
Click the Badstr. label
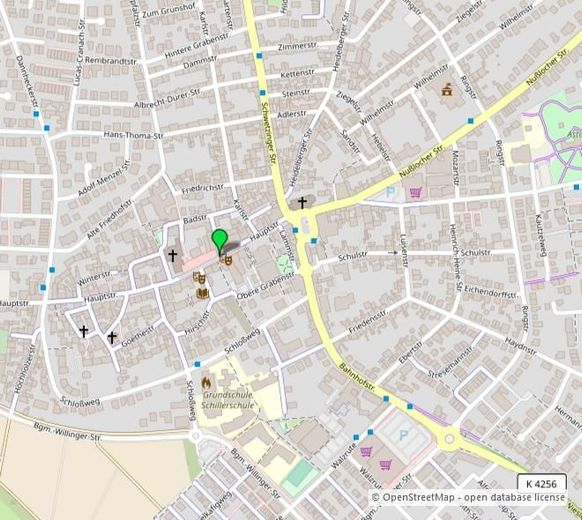pos(195,220)
